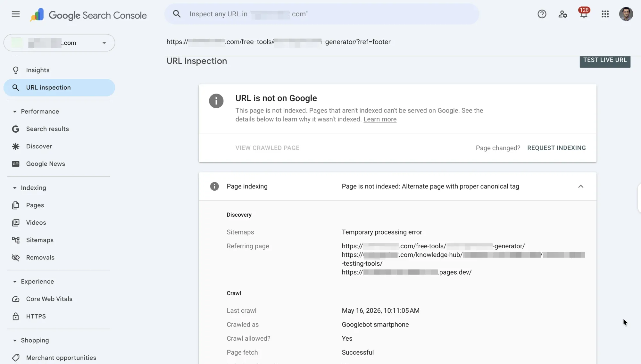Click the 'Successful' page fetch value
This screenshot has height=364, width=641.
tap(358, 352)
